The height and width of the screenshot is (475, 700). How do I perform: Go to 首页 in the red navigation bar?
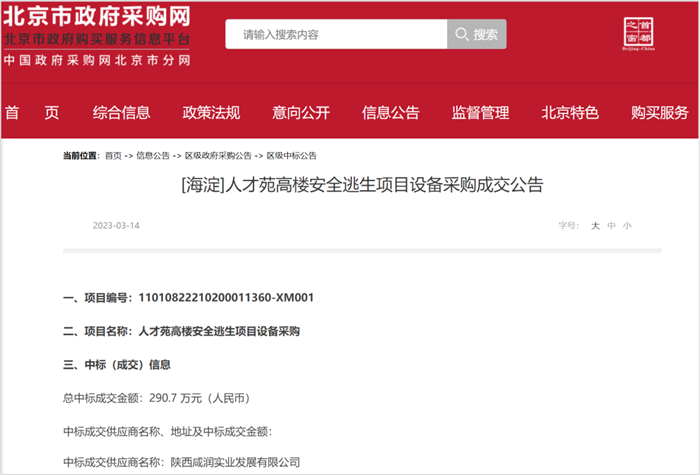click(32, 112)
